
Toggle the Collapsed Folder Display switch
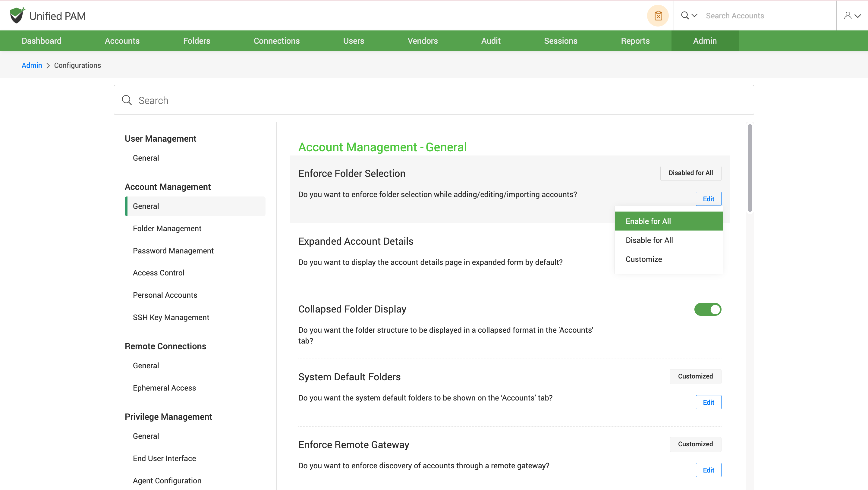pos(708,309)
